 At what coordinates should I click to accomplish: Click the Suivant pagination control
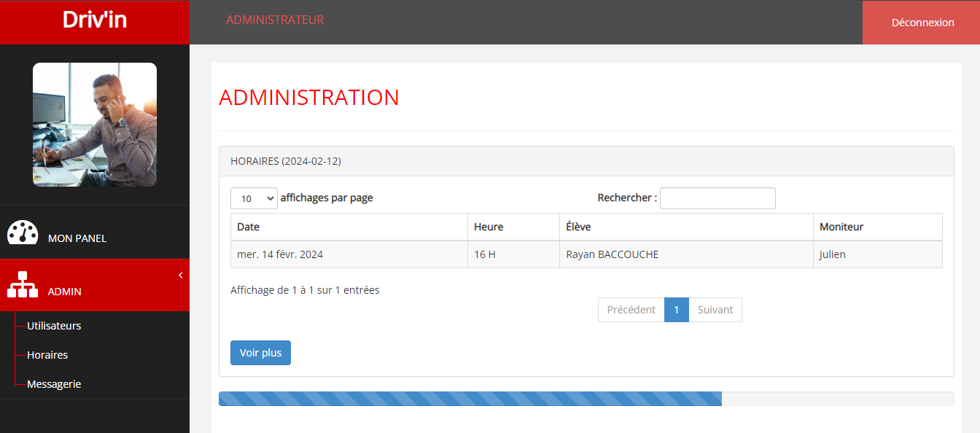pyautogui.click(x=715, y=309)
